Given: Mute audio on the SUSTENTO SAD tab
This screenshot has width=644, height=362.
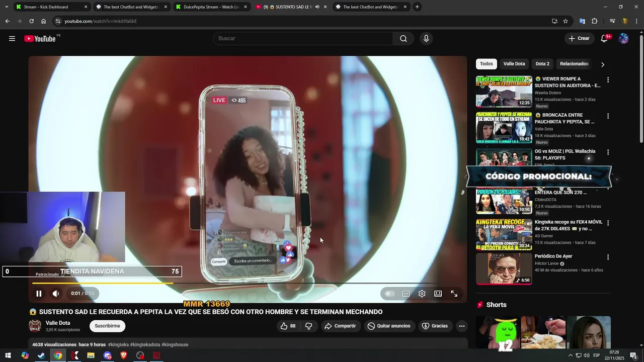Looking at the screenshot, I should (317, 7).
